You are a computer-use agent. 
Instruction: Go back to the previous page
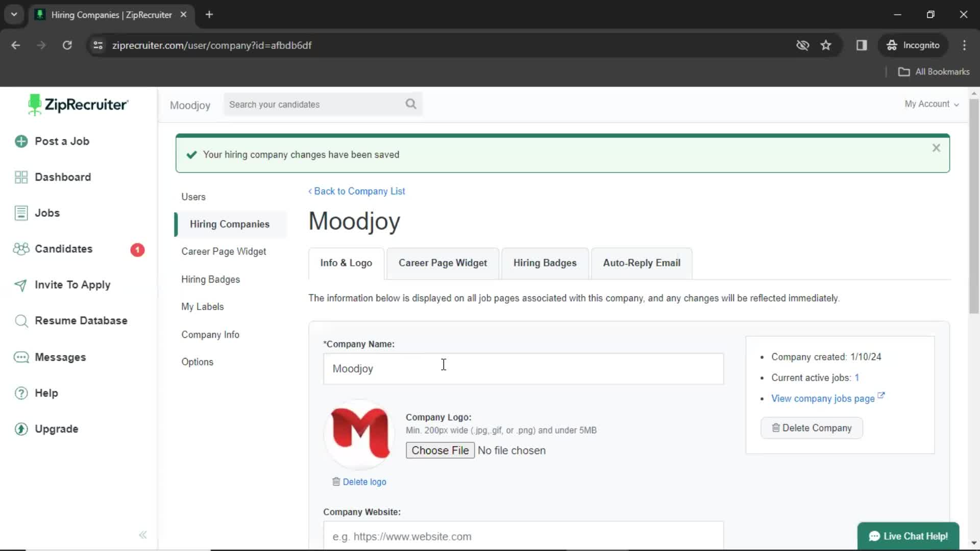point(16,45)
